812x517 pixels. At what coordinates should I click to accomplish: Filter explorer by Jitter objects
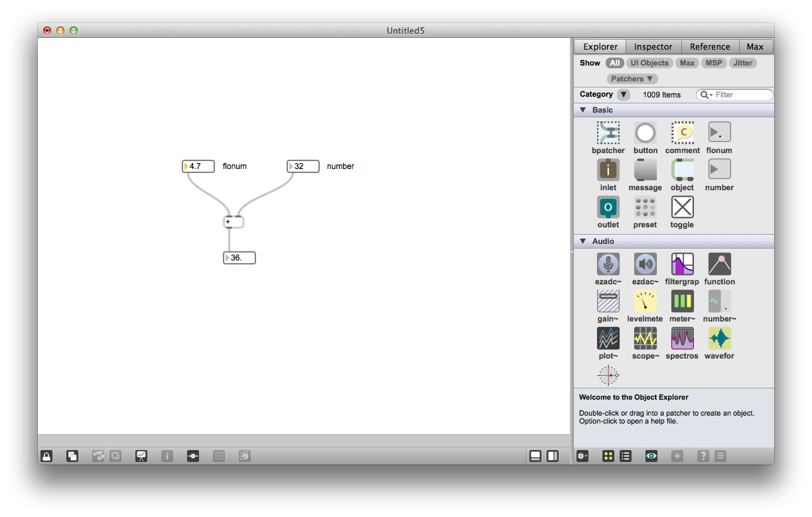click(743, 63)
